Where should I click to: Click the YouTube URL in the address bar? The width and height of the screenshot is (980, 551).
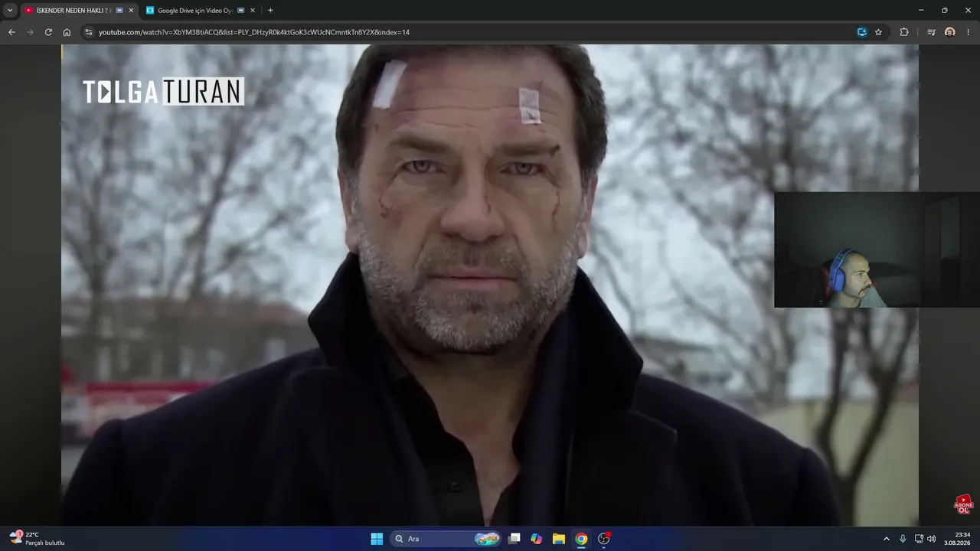pos(254,32)
